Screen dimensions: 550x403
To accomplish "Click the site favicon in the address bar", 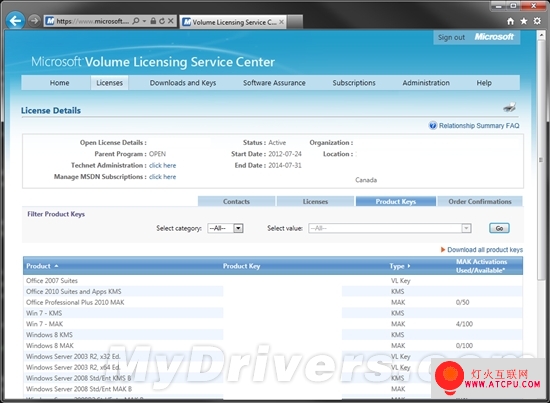I will [x=50, y=21].
